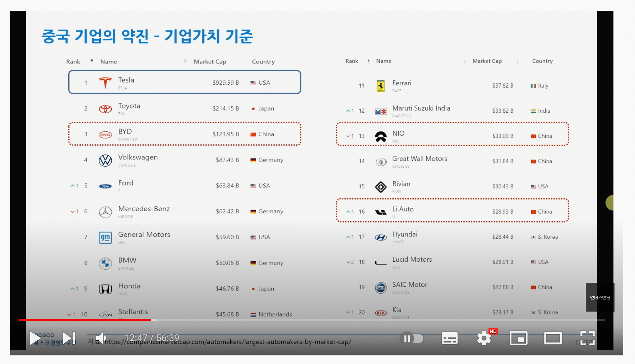The height and width of the screenshot is (364, 635).
Task: Click the NIO logo icon
Action: pyautogui.click(x=381, y=136)
